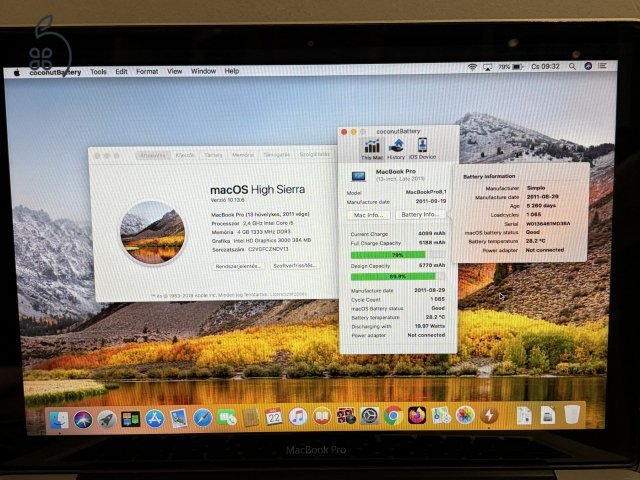Screen dimensions: 640x480
Task: Open Launchpad rocket icon in Dock
Action: click(x=107, y=419)
